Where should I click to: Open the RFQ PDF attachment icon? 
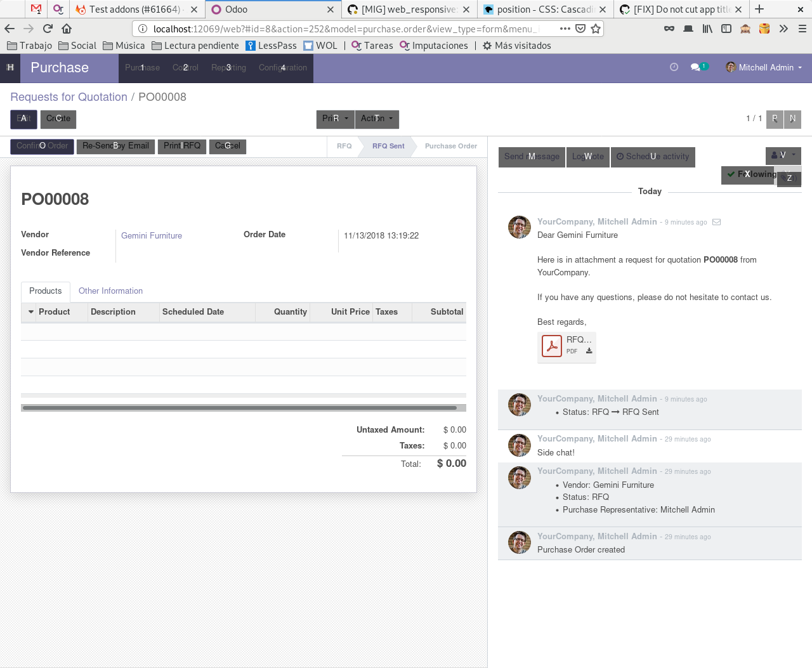click(551, 345)
